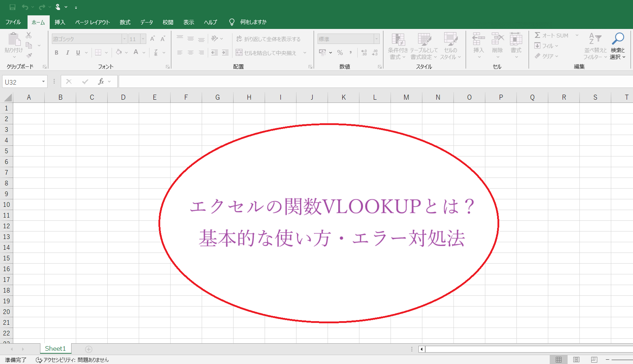633x364 pixels.
Task: Click the decrease indent icon
Action: (215, 53)
